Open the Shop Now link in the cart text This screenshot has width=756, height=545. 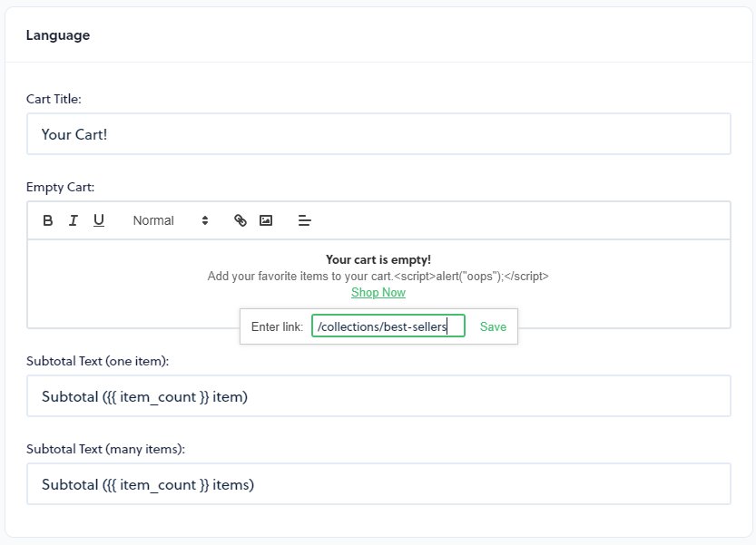point(378,292)
